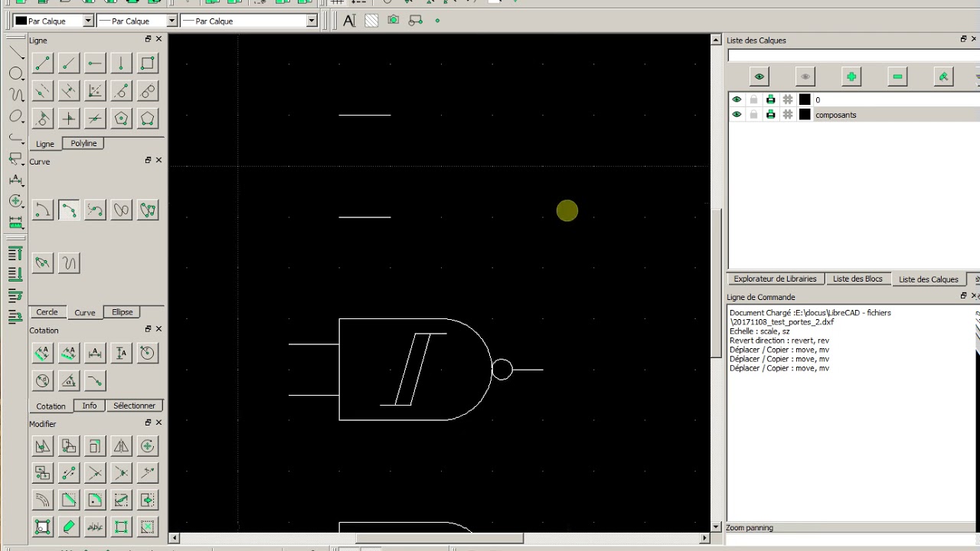980x551 pixels.
Task: Open the line type 'Par Calque' dropdown
Action: pyautogui.click(x=249, y=21)
